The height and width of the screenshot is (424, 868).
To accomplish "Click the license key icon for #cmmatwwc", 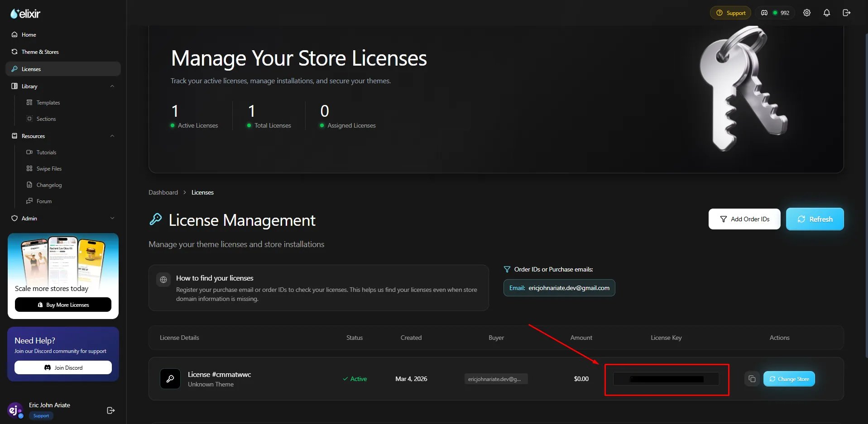I will click(170, 379).
